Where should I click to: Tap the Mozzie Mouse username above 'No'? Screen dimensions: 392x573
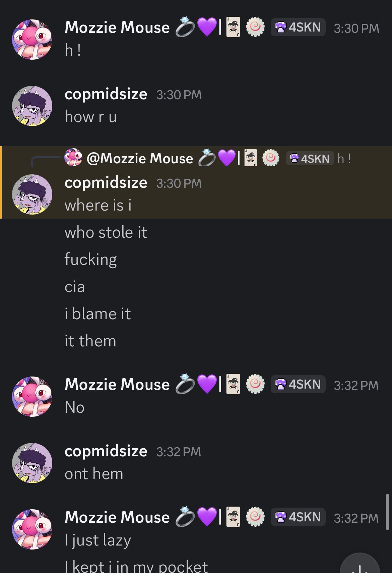(x=117, y=384)
